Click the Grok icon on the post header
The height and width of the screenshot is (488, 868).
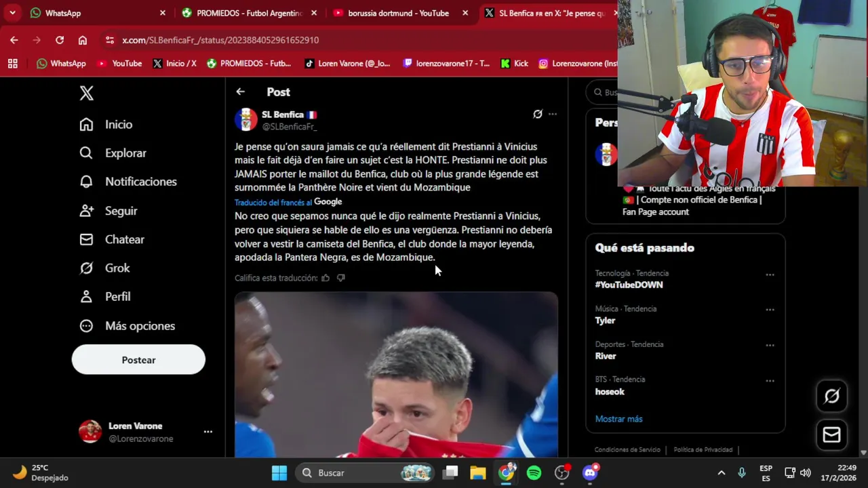click(x=538, y=114)
